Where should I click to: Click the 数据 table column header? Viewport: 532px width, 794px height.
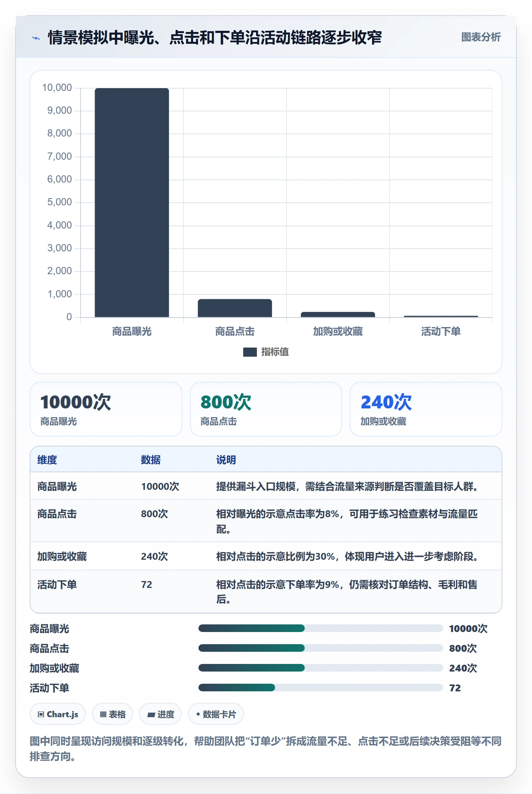[151, 460]
